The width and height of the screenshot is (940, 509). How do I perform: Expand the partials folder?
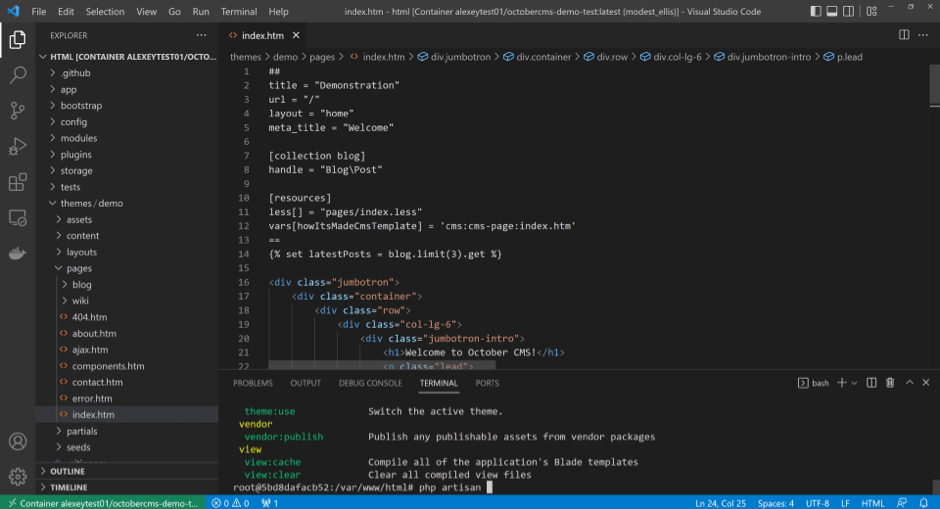click(x=127, y=431)
